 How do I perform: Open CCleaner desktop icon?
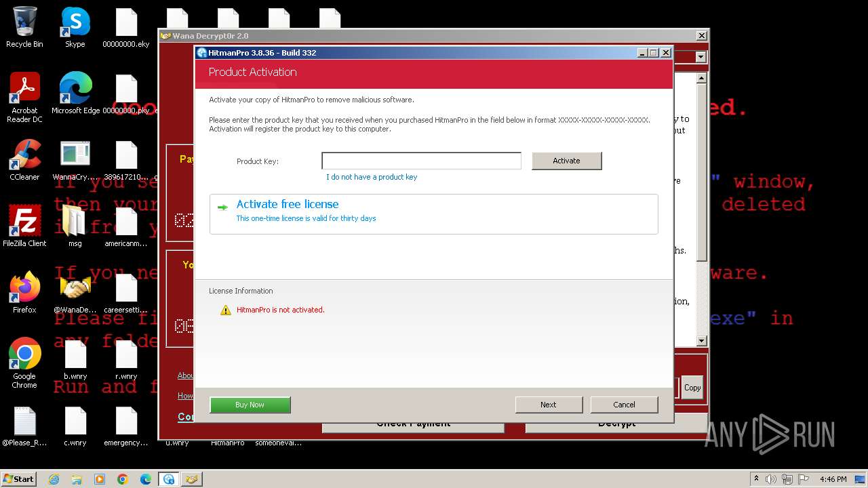(x=24, y=161)
